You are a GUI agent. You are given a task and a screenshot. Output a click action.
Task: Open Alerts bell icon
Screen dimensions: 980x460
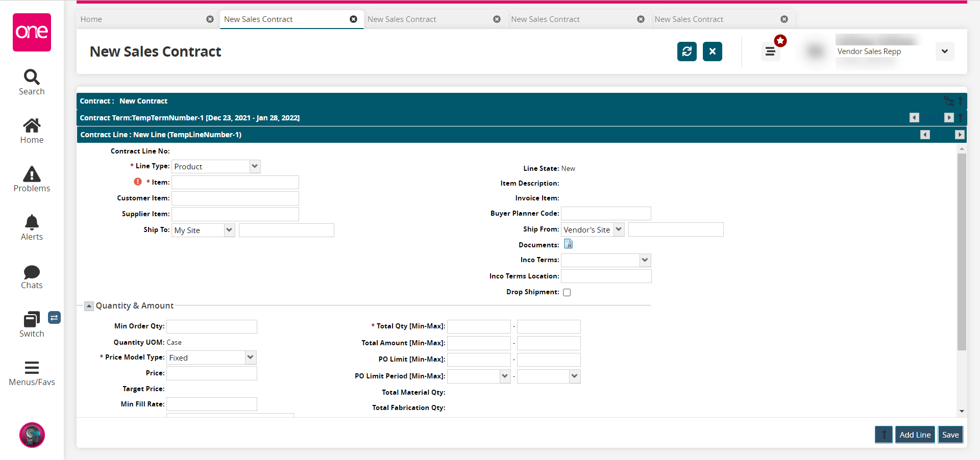[32, 223]
